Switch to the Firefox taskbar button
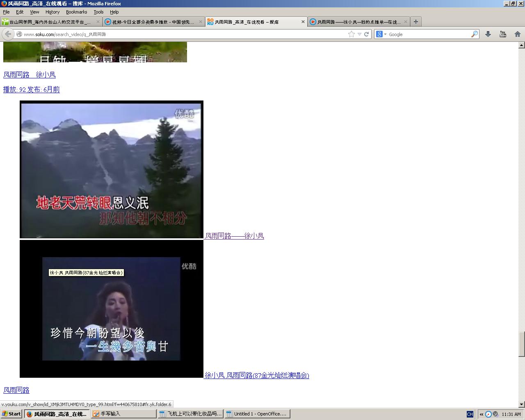 (56, 414)
